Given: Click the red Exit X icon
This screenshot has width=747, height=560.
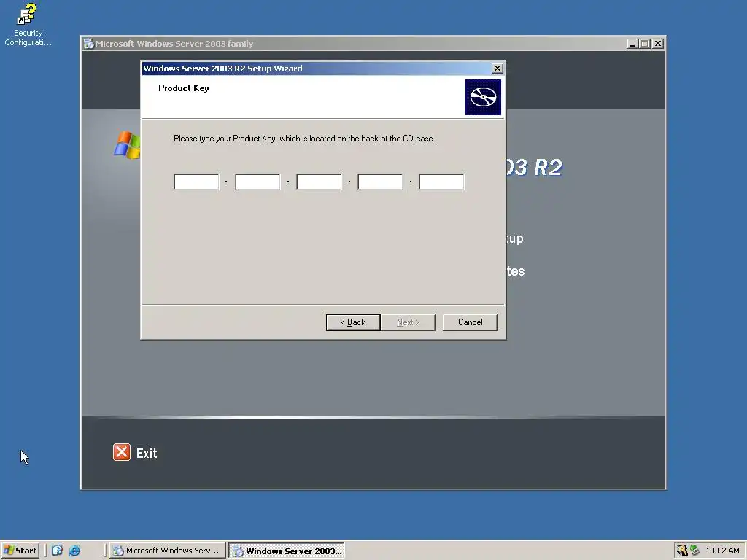Looking at the screenshot, I should [122, 452].
